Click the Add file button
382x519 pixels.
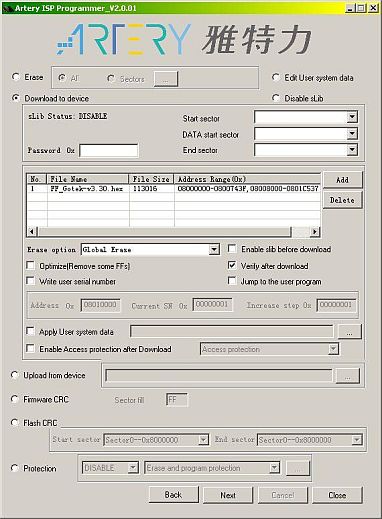click(342, 180)
